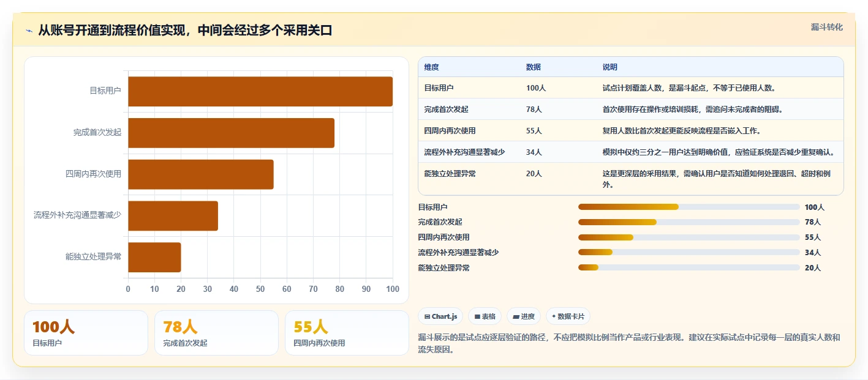Viewport: 868px width, 380px height.
Task: Click the 说明 column header
Action: point(610,67)
